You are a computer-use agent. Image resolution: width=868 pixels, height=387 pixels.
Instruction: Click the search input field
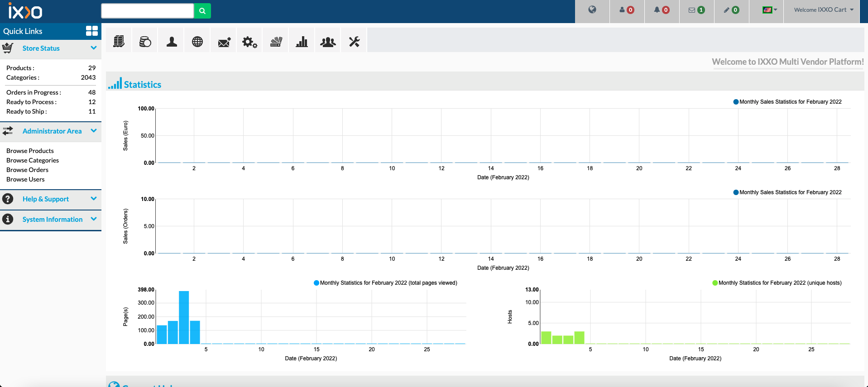pos(148,11)
